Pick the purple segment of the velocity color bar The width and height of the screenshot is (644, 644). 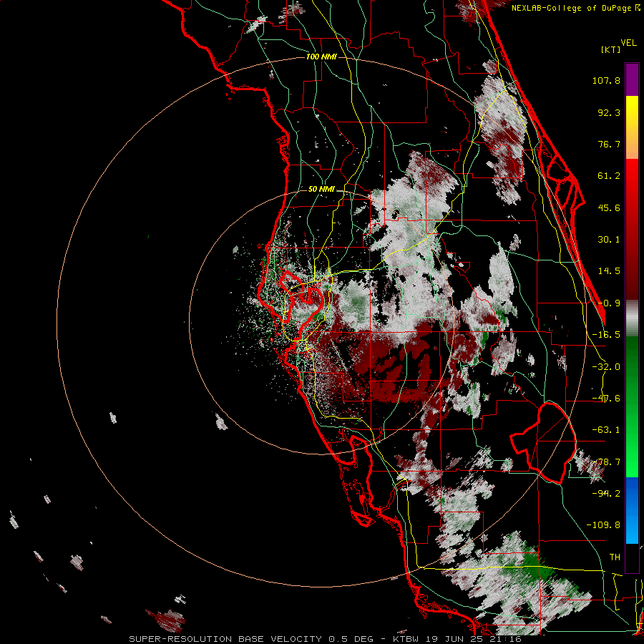tap(632, 79)
